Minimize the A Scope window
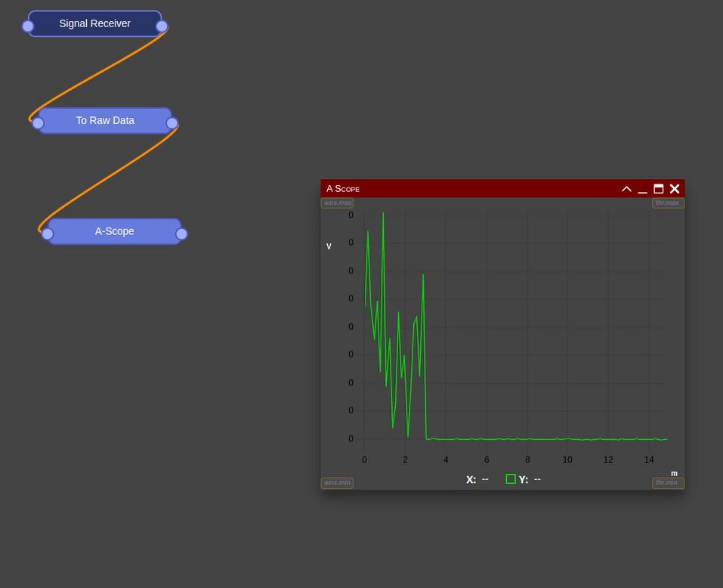723x588 pixels. pyautogui.click(x=642, y=189)
